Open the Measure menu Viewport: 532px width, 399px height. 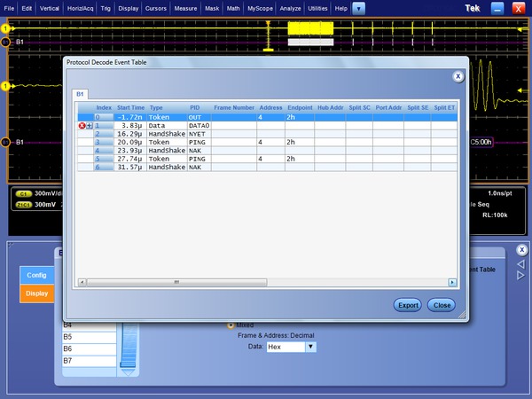click(186, 8)
